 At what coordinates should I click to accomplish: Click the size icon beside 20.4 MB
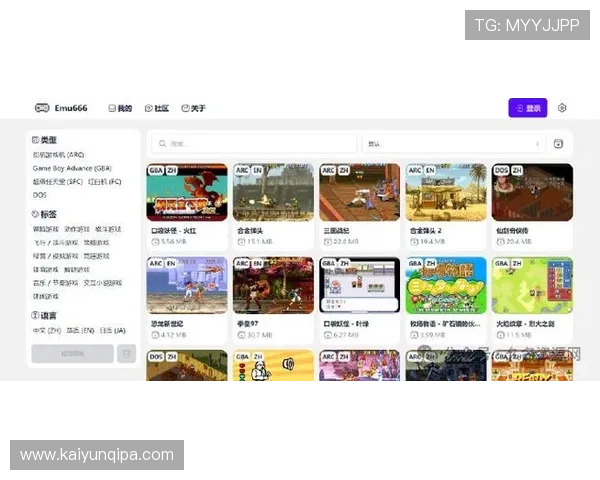tap(501, 242)
